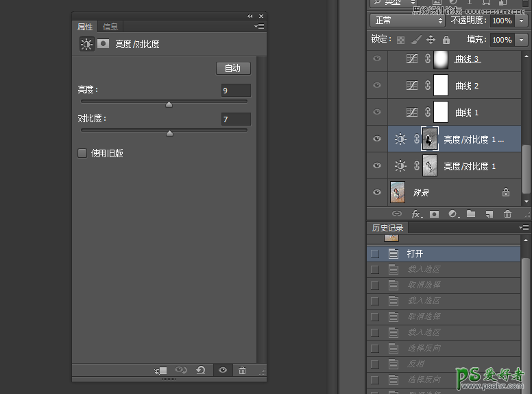
Task: Click the add layer mask icon in Layers
Action: point(433,214)
